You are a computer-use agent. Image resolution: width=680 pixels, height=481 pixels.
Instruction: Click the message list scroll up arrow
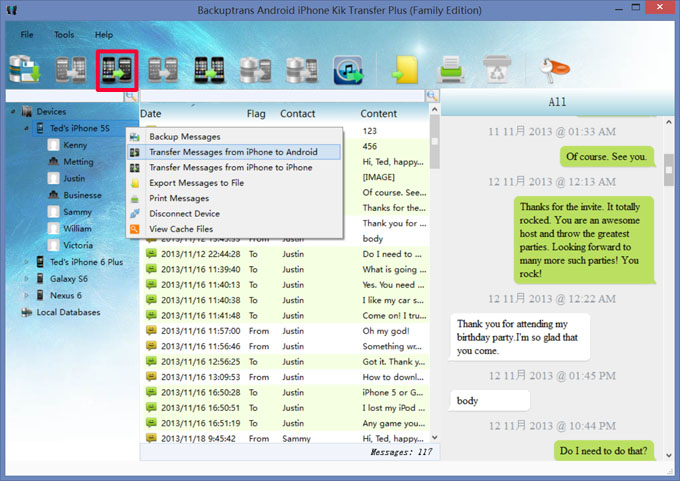[435, 110]
